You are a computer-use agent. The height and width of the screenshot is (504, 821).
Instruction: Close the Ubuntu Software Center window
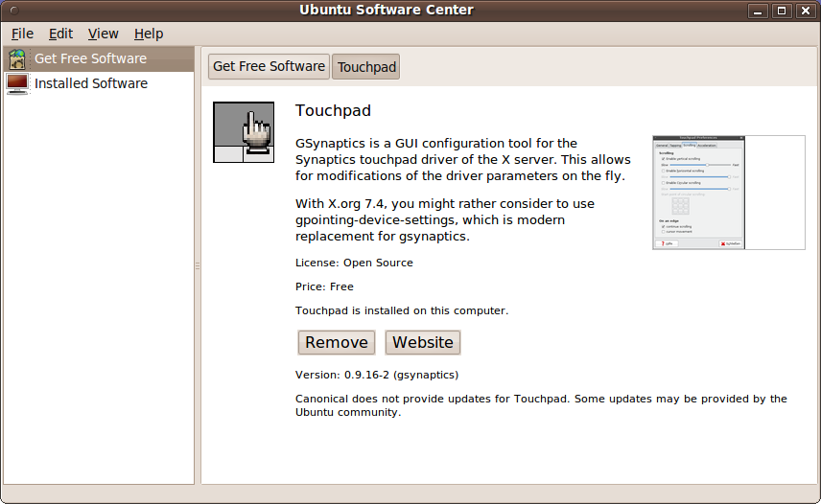click(x=805, y=11)
